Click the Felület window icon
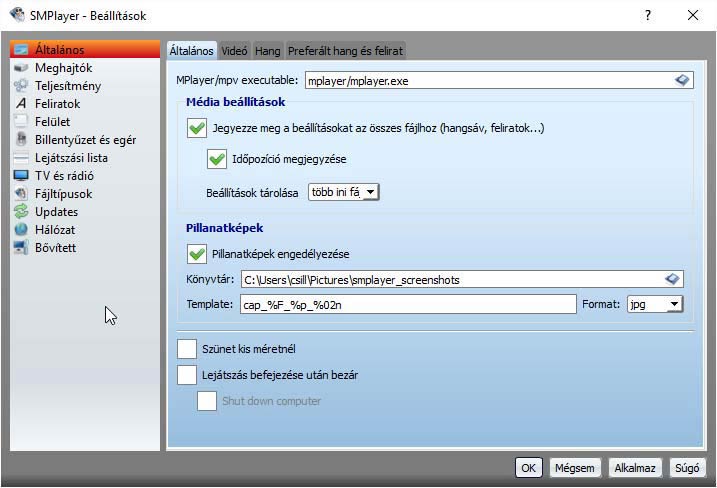The image size is (717, 488). pyautogui.click(x=21, y=121)
